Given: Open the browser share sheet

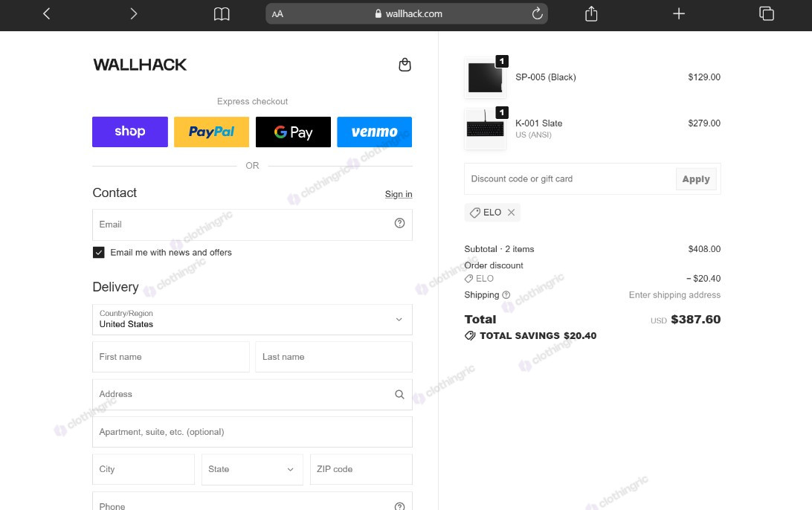Looking at the screenshot, I should click(591, 13).
